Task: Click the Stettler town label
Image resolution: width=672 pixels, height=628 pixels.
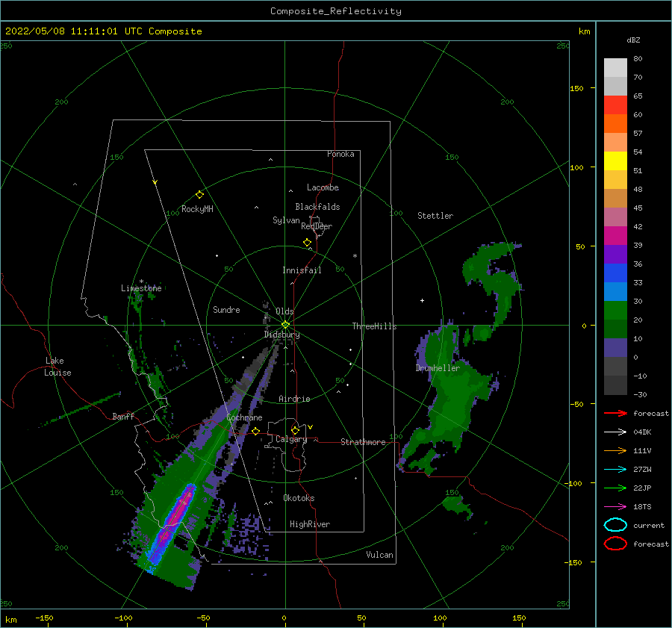Action: (x=435, y=216)
